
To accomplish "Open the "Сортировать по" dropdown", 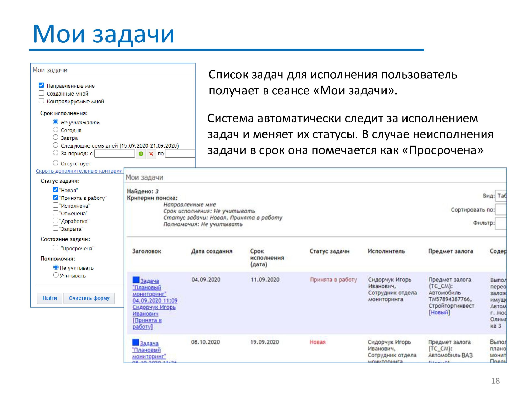I will click(x=501, y=209).
